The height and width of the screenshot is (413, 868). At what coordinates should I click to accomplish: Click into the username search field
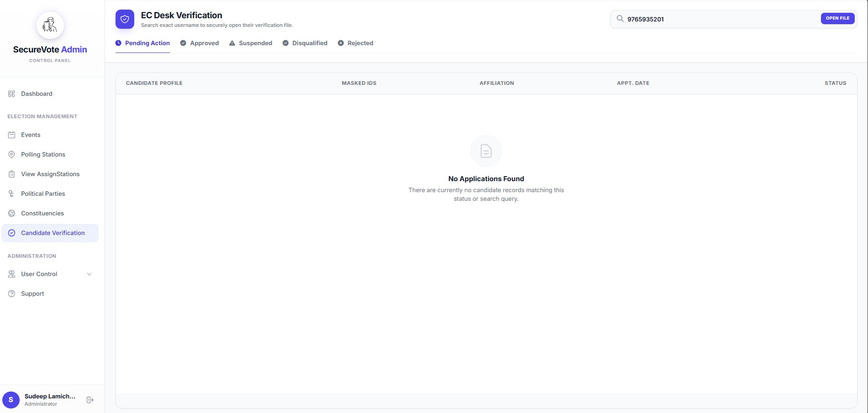[721, 19]
